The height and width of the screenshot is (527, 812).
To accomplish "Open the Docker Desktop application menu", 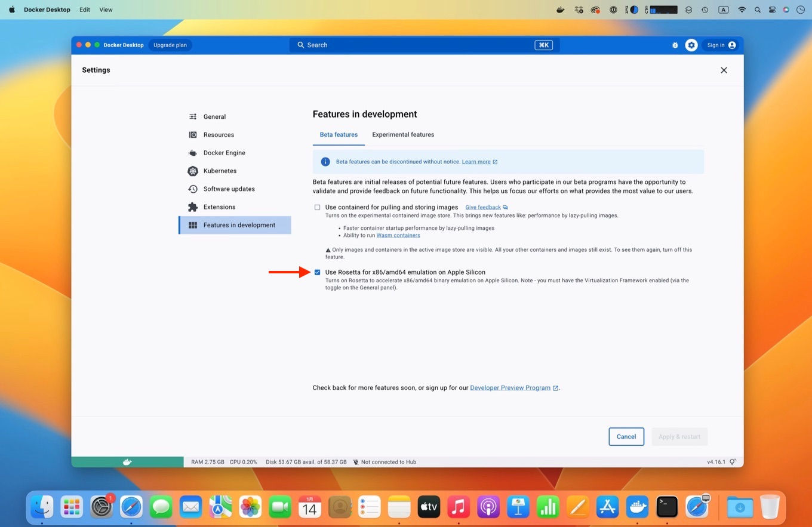I will [47, 10].
